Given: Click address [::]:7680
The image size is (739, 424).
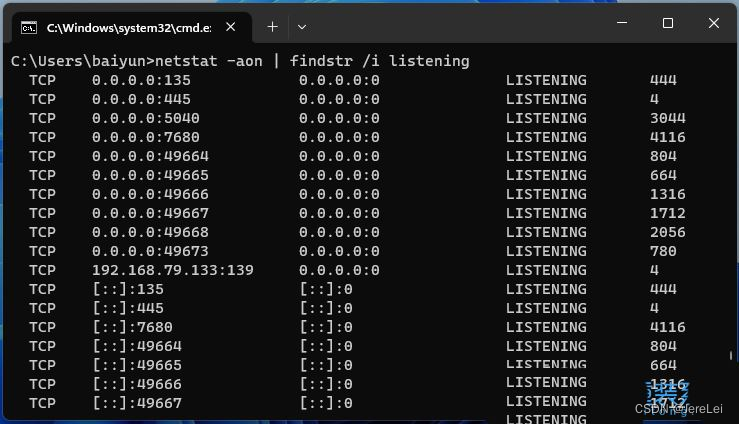Looking at the screenshot, I should click(132, 327).
